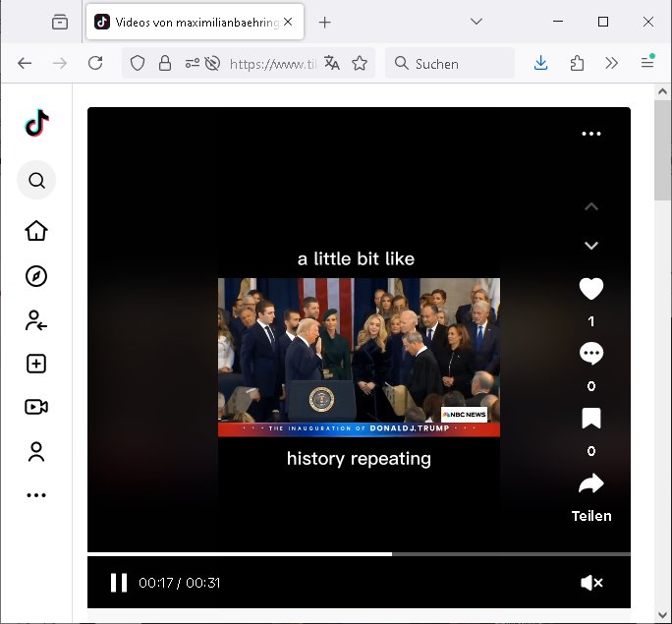Translate the page with translate icon

click(332, 64)
